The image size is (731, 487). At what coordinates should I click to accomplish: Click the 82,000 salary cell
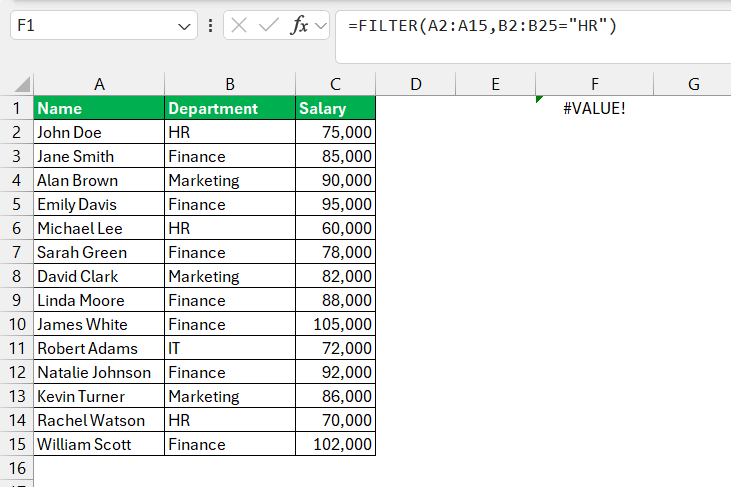[335, 276]
